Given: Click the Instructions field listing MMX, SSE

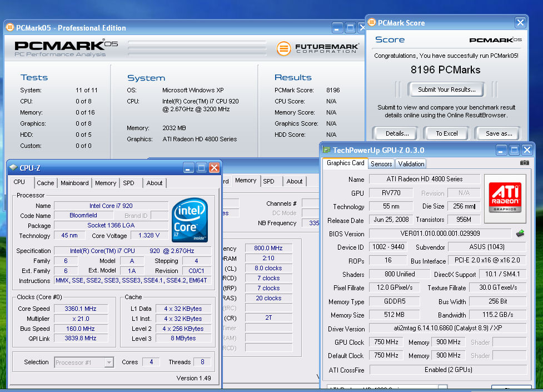Looking at the screenshot, I should [x=133, y=280].
